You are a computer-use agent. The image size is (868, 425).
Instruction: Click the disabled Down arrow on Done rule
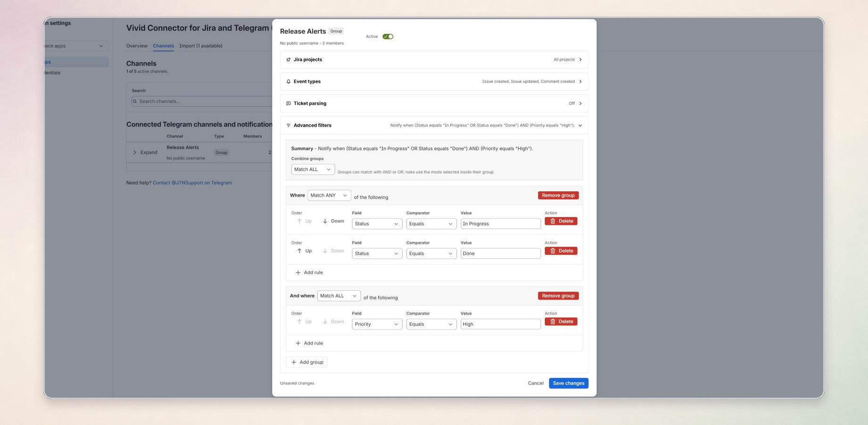(333, 251)
